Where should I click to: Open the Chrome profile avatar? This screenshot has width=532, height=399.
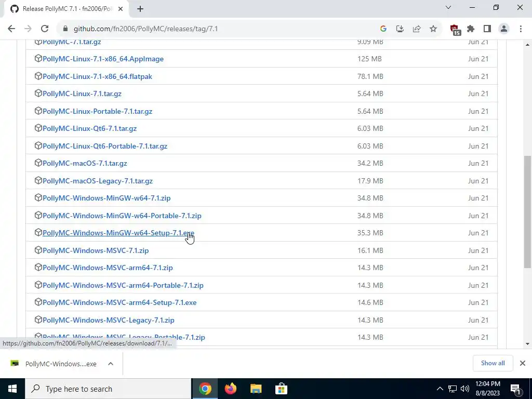pyautogui.click(x=504, y=29)
